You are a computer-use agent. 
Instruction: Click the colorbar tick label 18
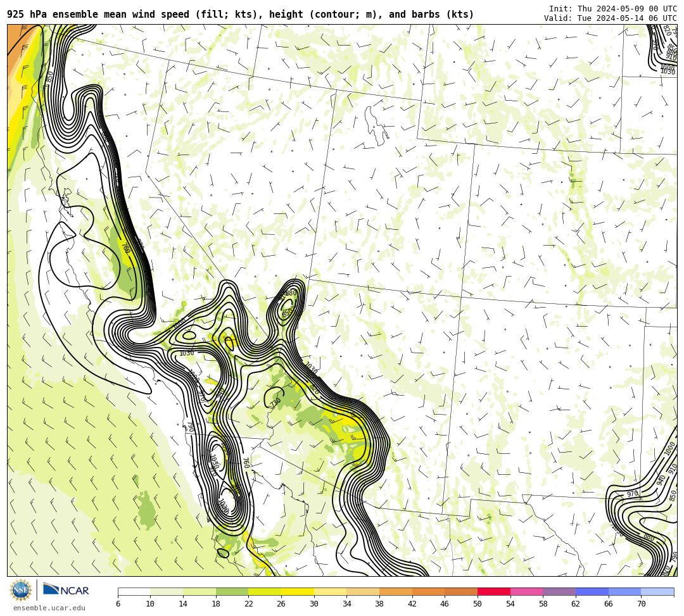pos(216,604)
